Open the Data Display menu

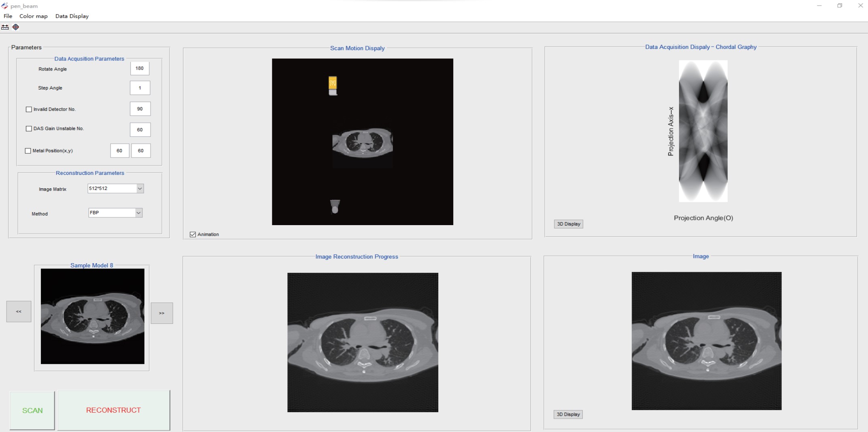pos(72,16)
